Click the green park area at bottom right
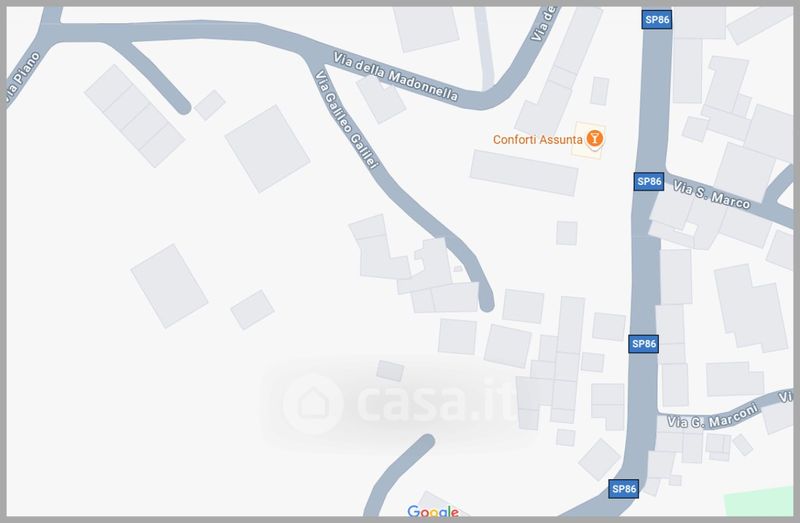The width and height of the screenshot is (800, 523). click(x=759, y=502)
